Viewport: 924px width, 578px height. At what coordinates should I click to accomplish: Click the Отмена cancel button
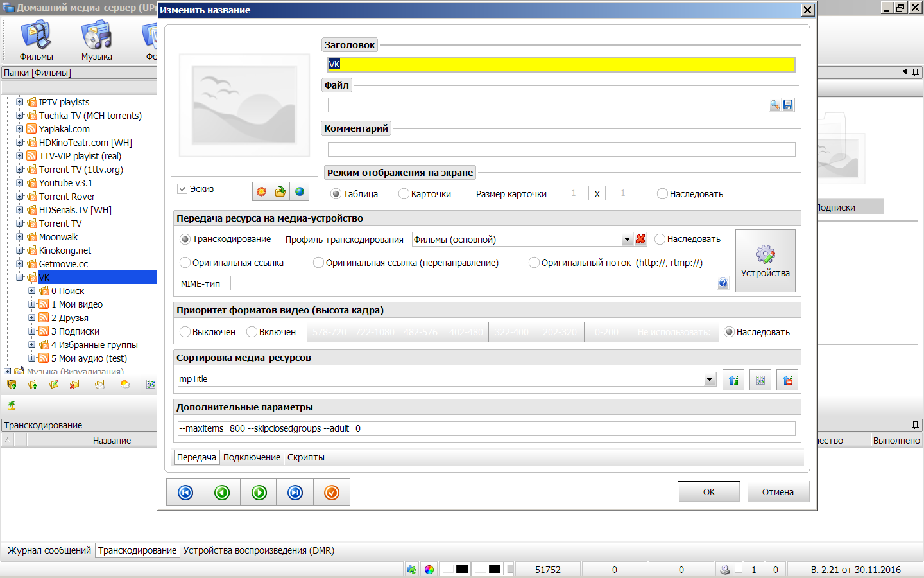(x=778, y=492)
